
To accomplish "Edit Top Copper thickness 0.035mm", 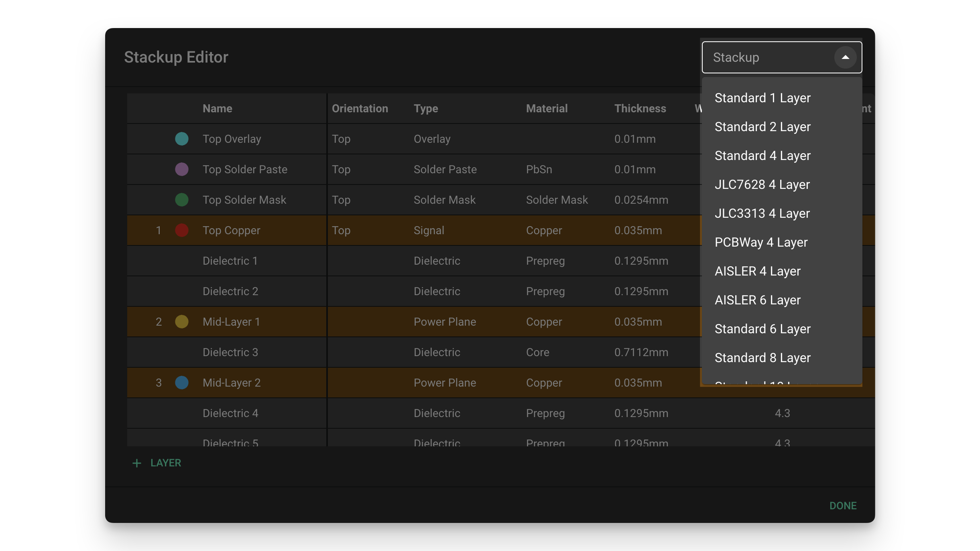I will (x=638, y=230).
